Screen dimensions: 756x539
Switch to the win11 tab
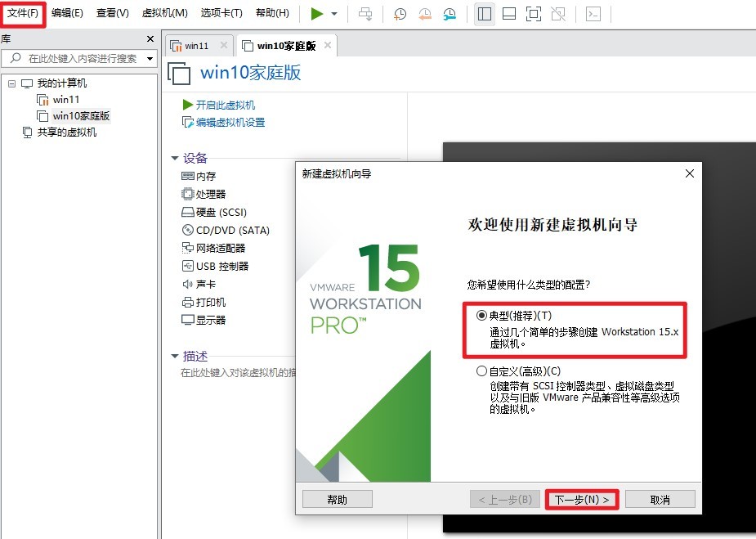[x=197, y=46]
